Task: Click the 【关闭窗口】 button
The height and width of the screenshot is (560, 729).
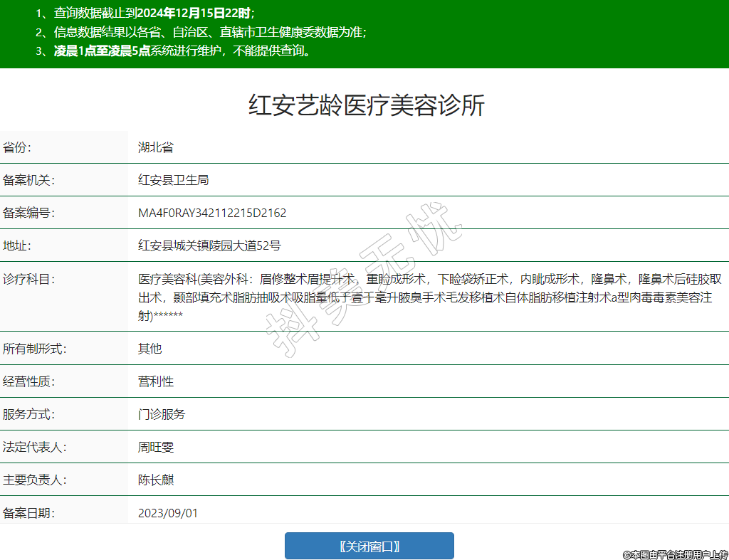Action: tap(369, 546)
